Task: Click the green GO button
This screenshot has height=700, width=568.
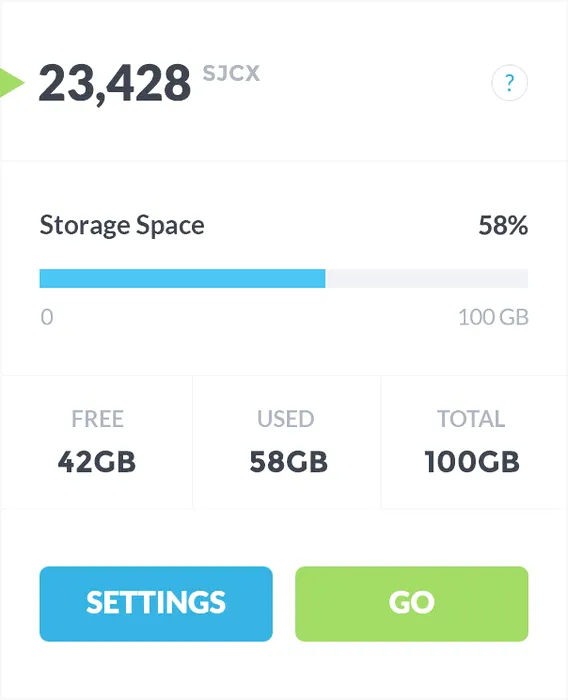Action: click(x=412, y=604)
